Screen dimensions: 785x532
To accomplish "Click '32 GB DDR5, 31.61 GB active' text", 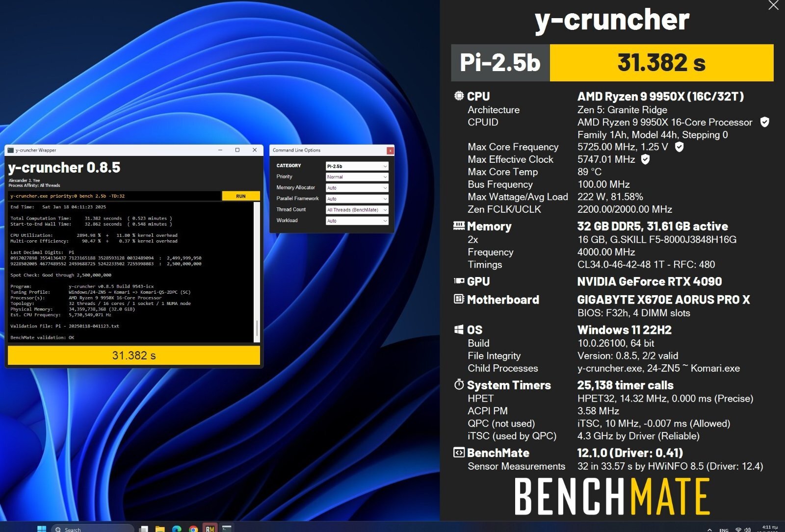I will pos(653,227).
